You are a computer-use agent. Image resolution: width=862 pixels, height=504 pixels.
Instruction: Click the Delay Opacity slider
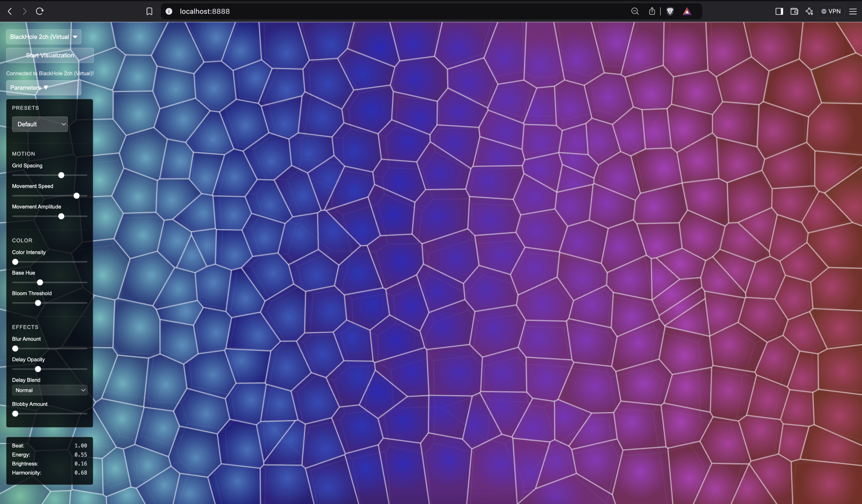pos(50,369)
